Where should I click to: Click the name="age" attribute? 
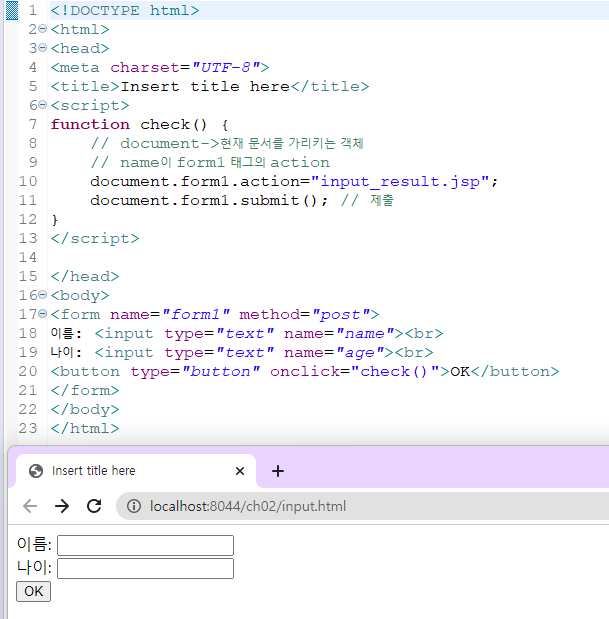click(334, 352)
